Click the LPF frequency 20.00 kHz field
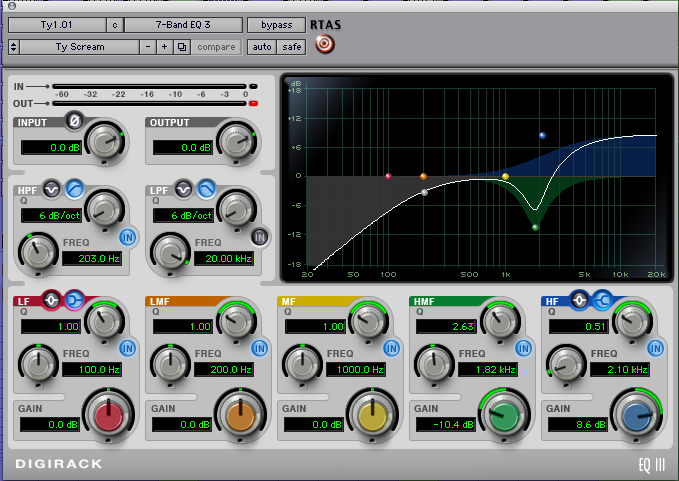This screenshot has height=481, width=679. tap(223, 258)
